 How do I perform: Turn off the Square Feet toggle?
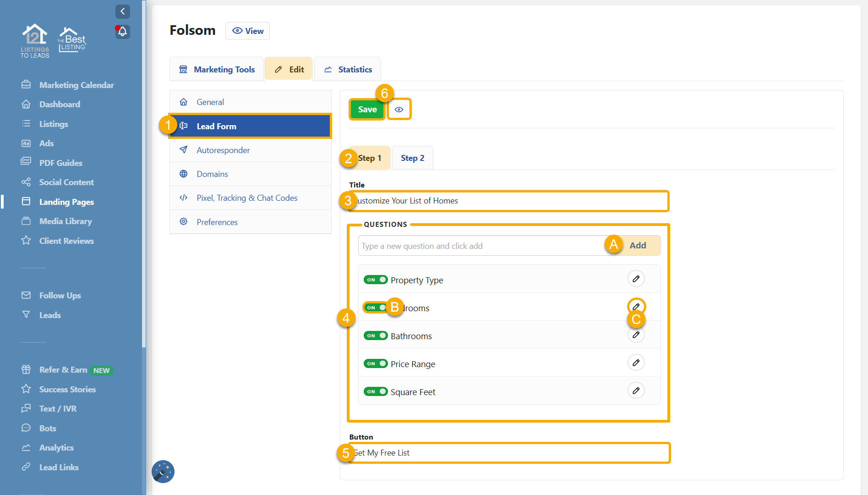(376, 391)
